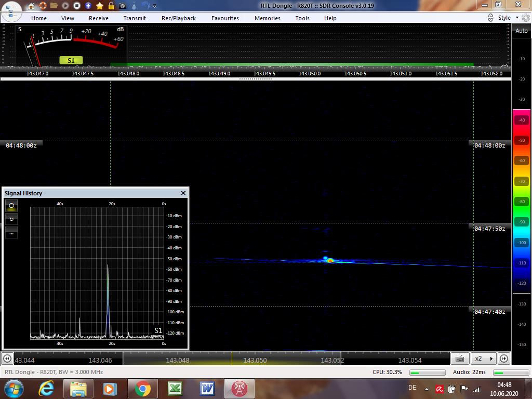This screenshot has height=399, width=532.
Task: Click the S1 signal strength label
Action: tap(71, 60)
